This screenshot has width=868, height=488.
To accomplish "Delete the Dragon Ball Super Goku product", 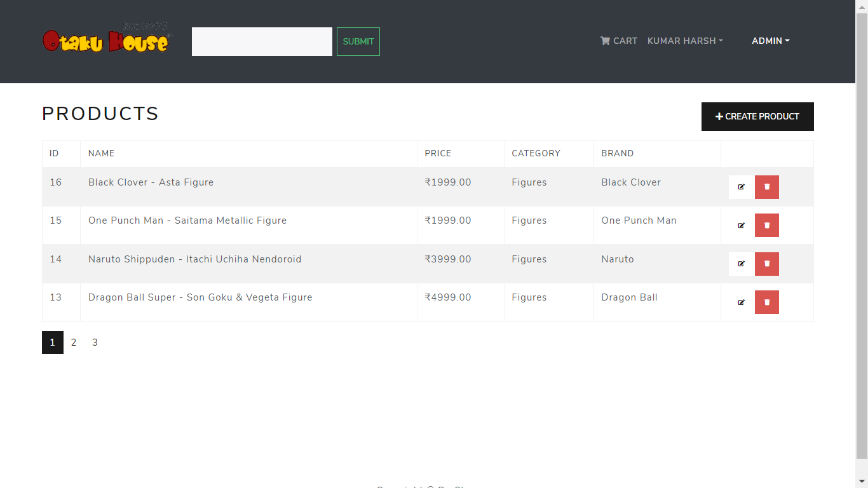I will pos(767,302).
